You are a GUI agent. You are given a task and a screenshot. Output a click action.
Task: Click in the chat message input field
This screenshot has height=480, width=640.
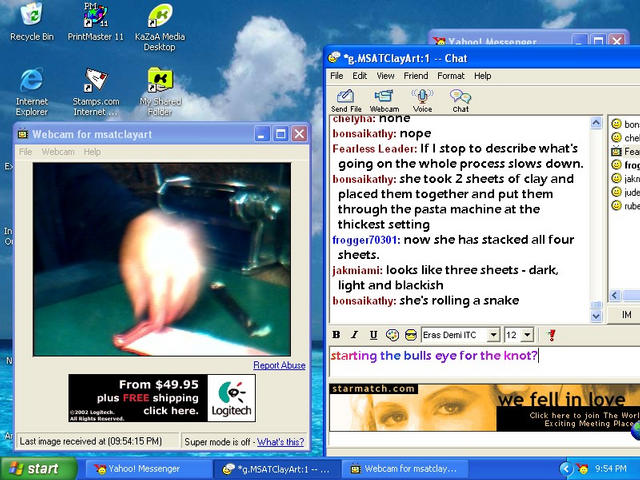click(x=484, y=361)
